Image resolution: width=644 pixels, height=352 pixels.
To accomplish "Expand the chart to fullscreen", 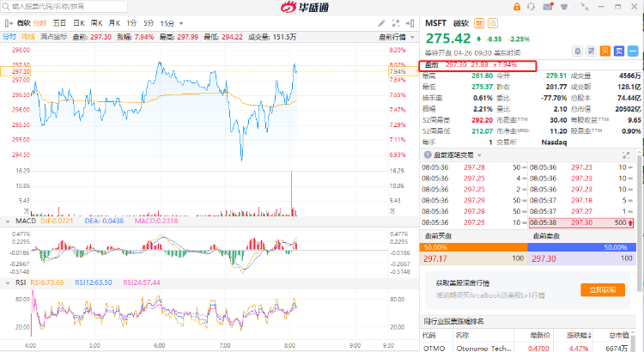I will pos(396,23).
